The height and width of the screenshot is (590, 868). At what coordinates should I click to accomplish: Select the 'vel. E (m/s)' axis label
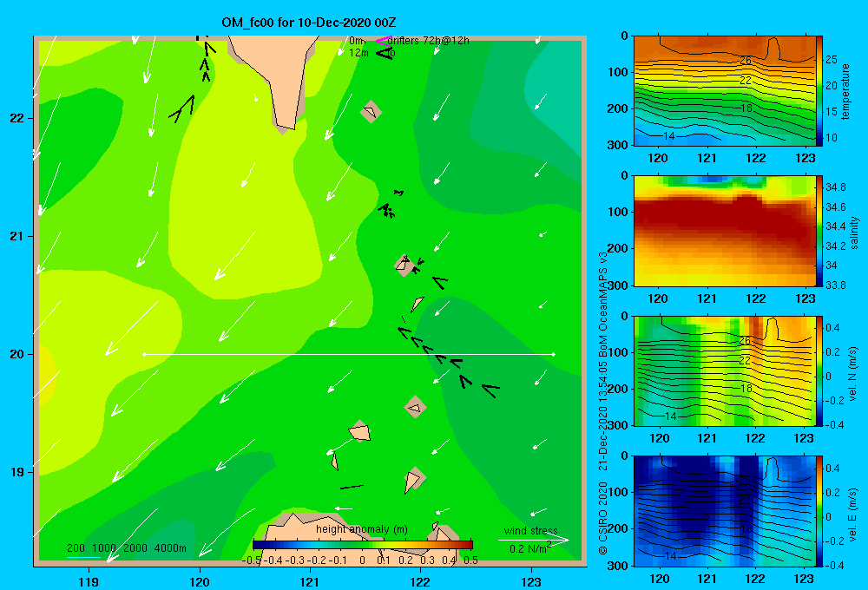853,515
